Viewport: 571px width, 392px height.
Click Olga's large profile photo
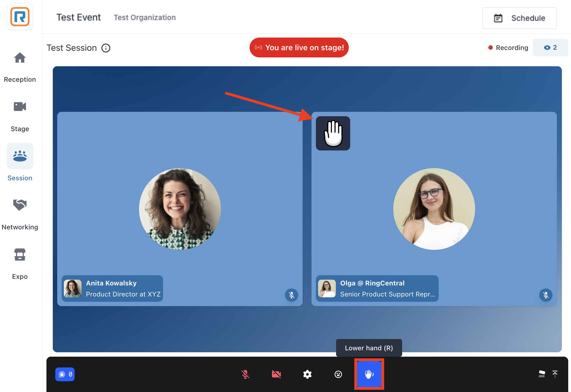point(434,209)
